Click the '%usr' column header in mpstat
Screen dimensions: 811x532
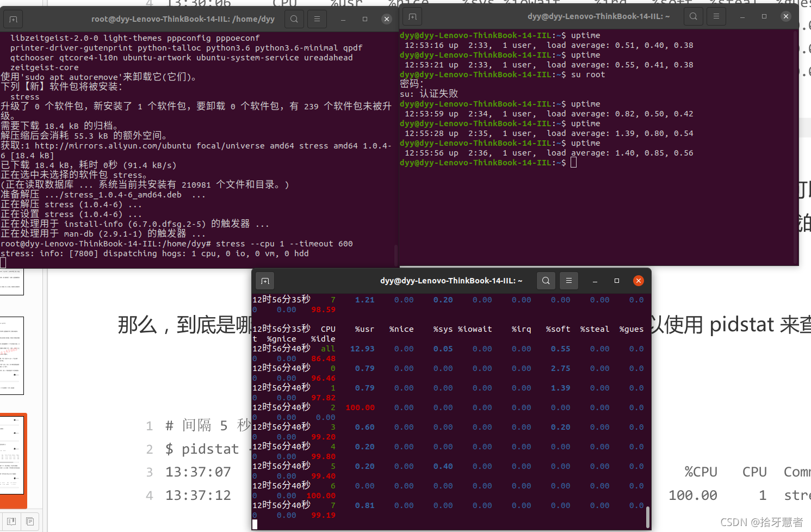364,329
